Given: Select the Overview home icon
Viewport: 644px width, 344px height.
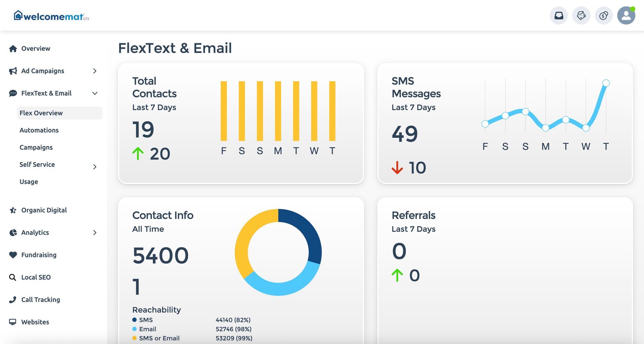Looking at the screenshot, I should tap(13, 48).
